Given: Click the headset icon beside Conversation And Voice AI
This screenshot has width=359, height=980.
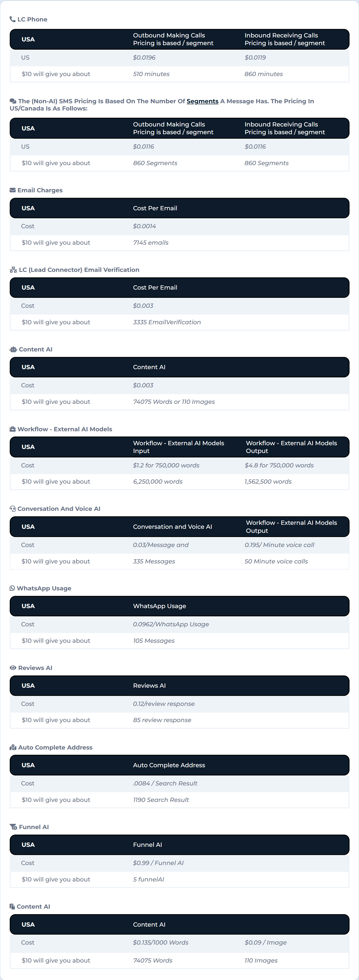Looking at the screenshot, I should pos(12,509).
